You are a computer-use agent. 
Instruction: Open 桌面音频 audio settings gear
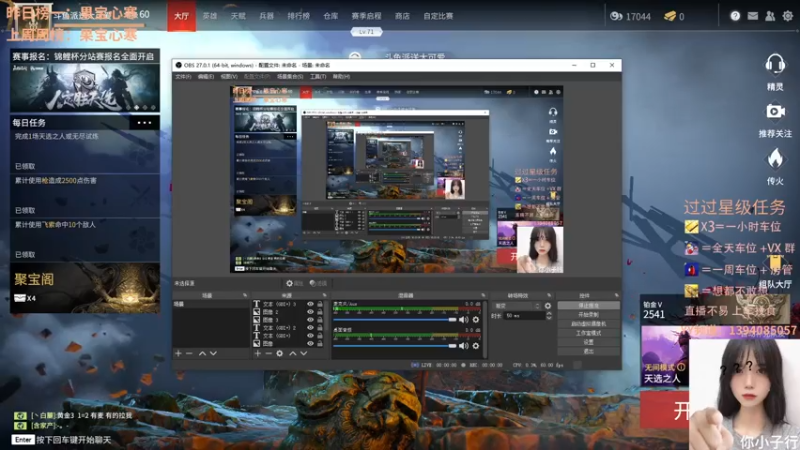point(476,345)
